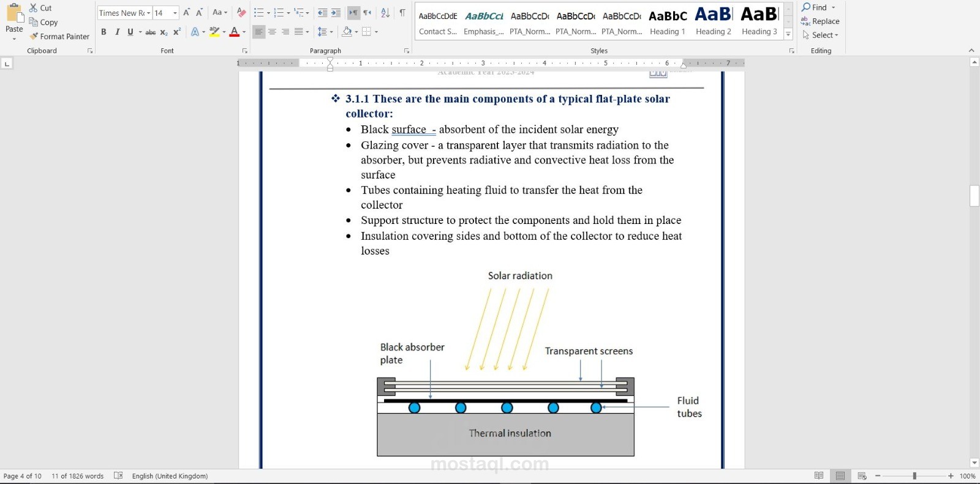Collapse the ribbon with the caret
Screen dimensions: 980x484
(971, 50)
